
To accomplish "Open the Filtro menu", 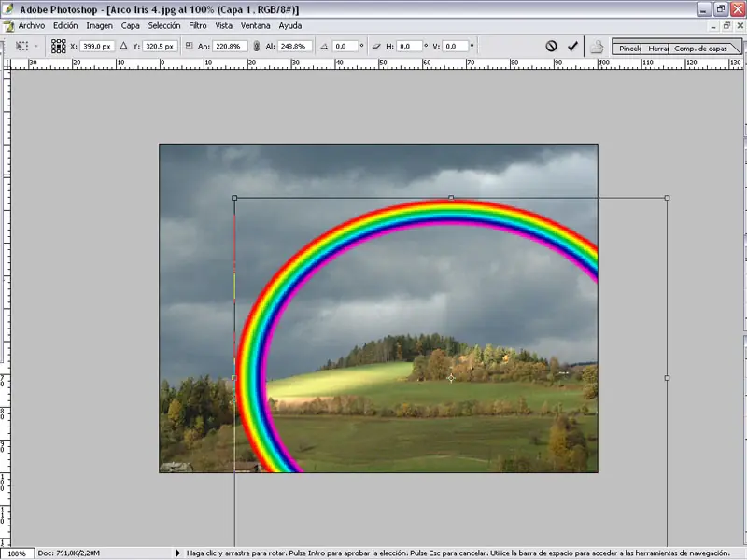I will point(196,25).
